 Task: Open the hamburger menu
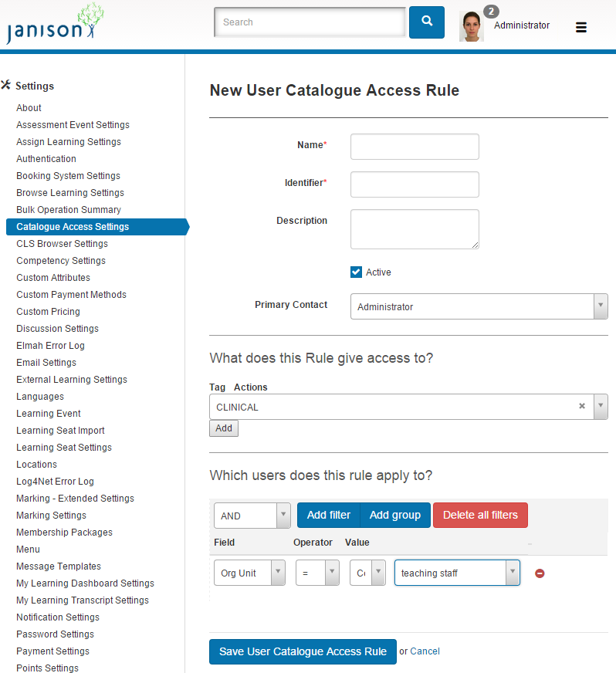(580, 26)
